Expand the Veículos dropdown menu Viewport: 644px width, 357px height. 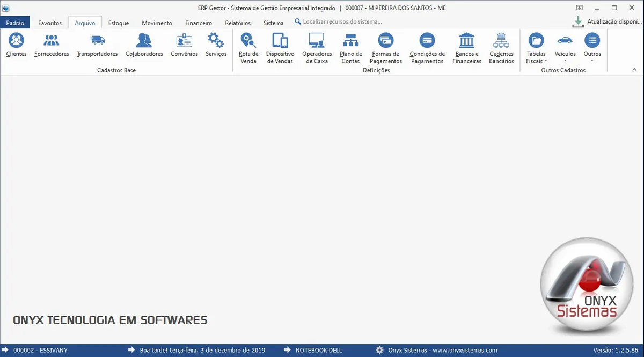[565, 48]
